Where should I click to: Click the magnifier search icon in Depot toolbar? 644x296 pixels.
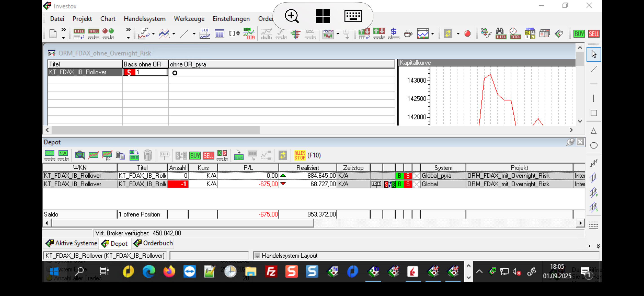(x=80, y=155)
